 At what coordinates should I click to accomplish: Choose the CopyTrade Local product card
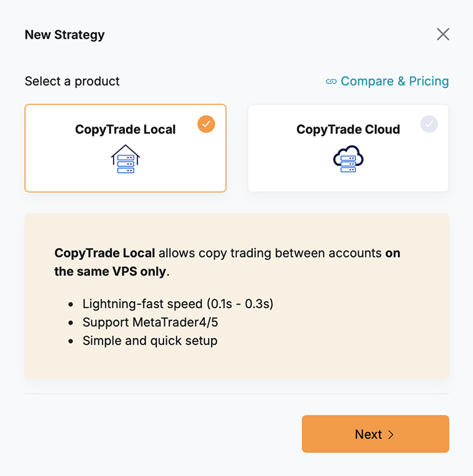[125, 148]
